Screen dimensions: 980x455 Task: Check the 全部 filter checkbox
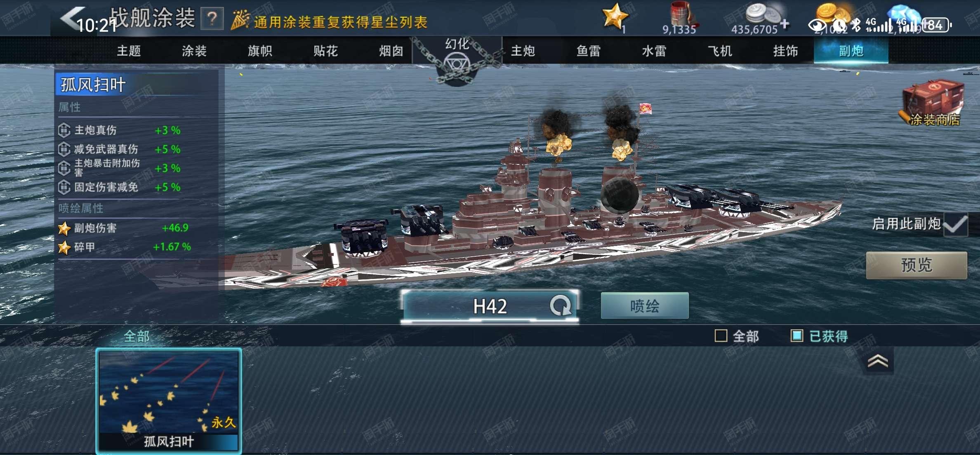click(721, 336)
